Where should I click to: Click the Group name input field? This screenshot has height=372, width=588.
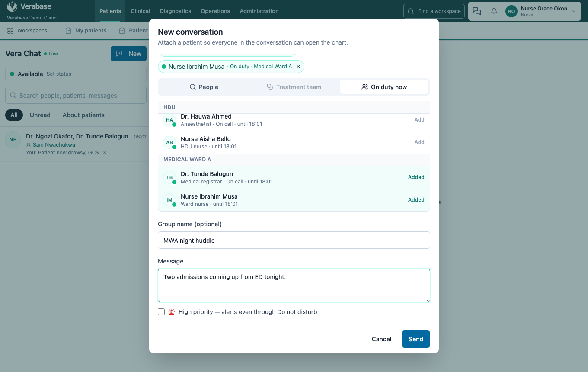point(294,240)
